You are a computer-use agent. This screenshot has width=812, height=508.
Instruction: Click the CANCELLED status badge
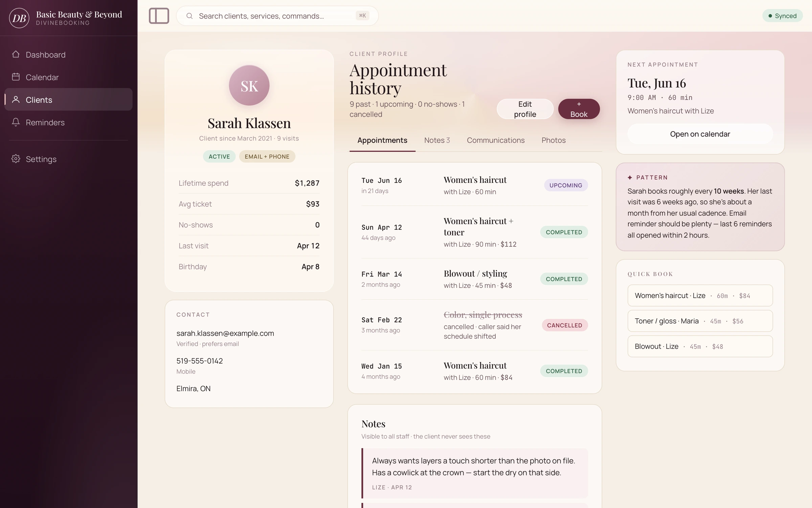pyautogui.click(x=565, y=325)
